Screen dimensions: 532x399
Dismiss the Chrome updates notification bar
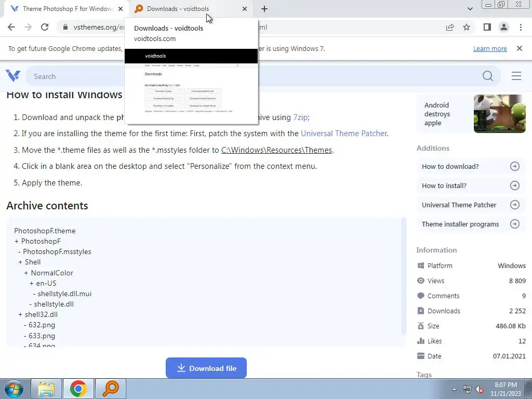click(x=520, y=48)
